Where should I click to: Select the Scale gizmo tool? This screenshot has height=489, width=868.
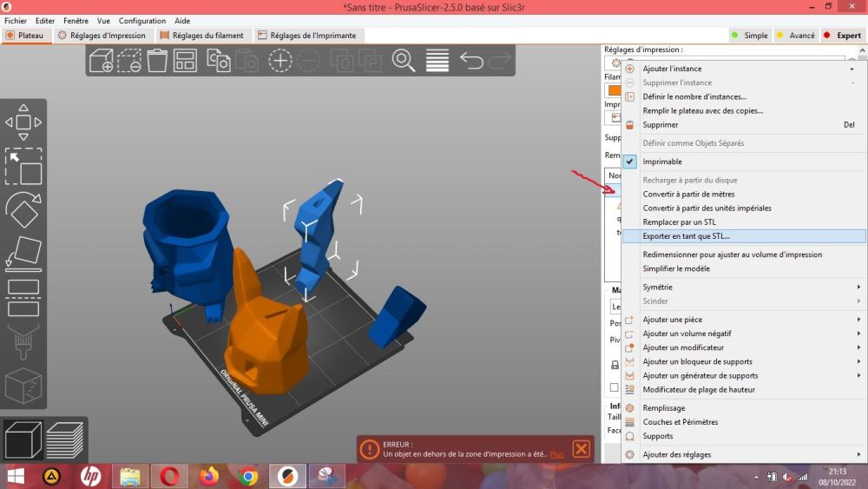(x=23, y=166)
